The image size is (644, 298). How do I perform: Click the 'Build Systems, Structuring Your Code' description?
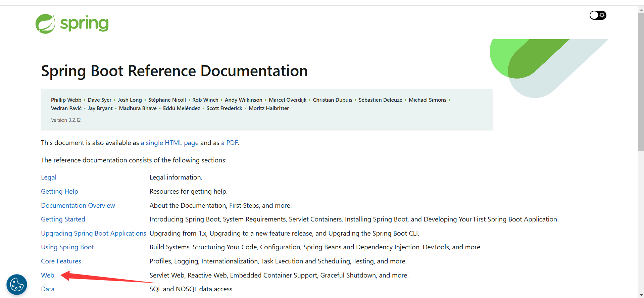(316, 247)
